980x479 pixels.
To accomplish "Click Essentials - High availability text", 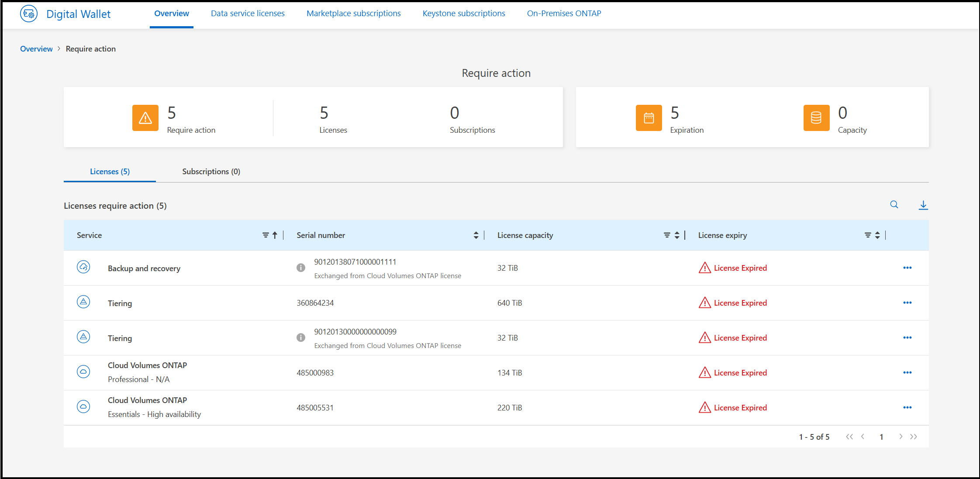I will [155, 414].
